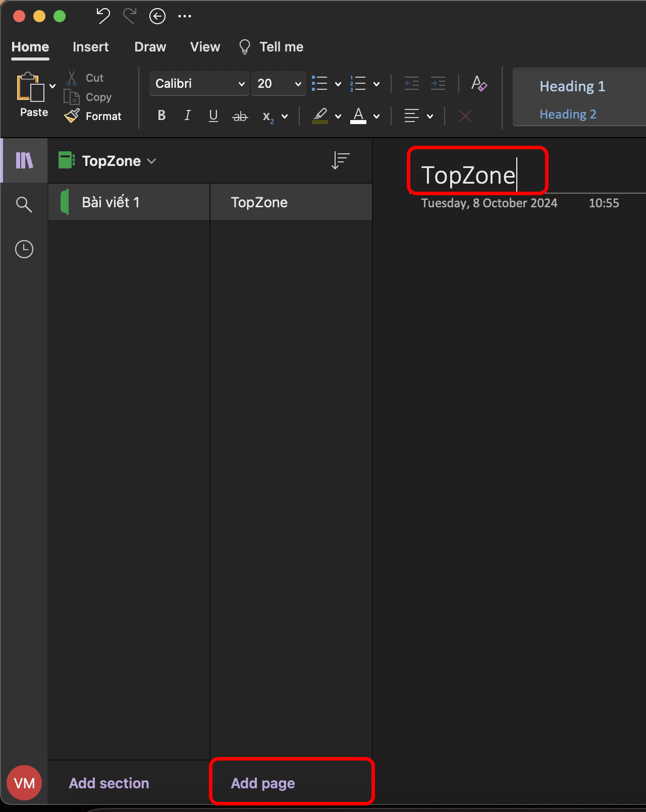Toggle bold formatting
Image resolution: width=646 pixels, height=812 pixels.
[161, 115]
